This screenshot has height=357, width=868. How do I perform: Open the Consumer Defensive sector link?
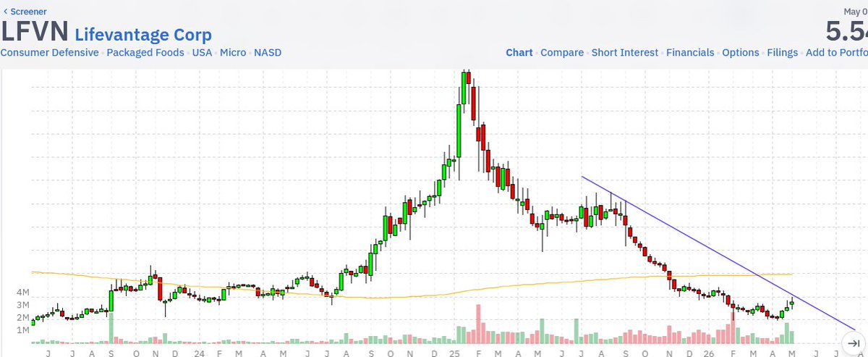pos(49,53)
